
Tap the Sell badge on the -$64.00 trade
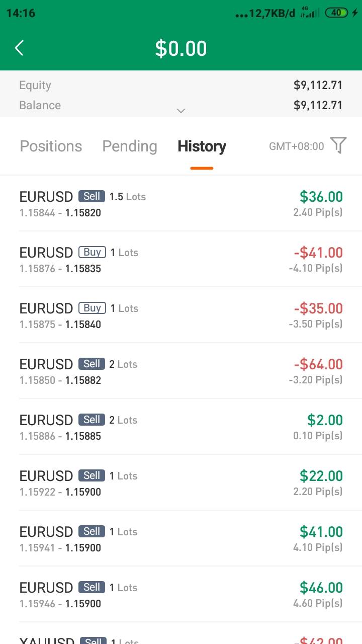92,364
